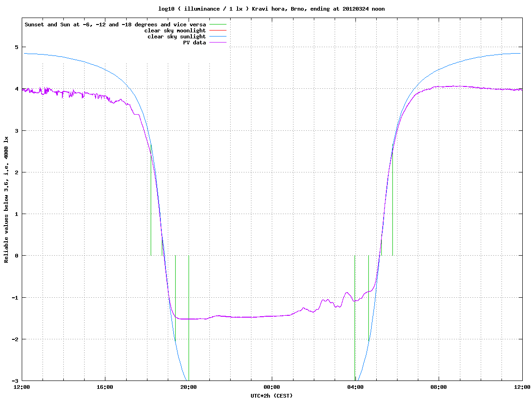Screen dimensions: 532x399
Task: Click the y-axis tick label 2
Action: tap(17, 172)
